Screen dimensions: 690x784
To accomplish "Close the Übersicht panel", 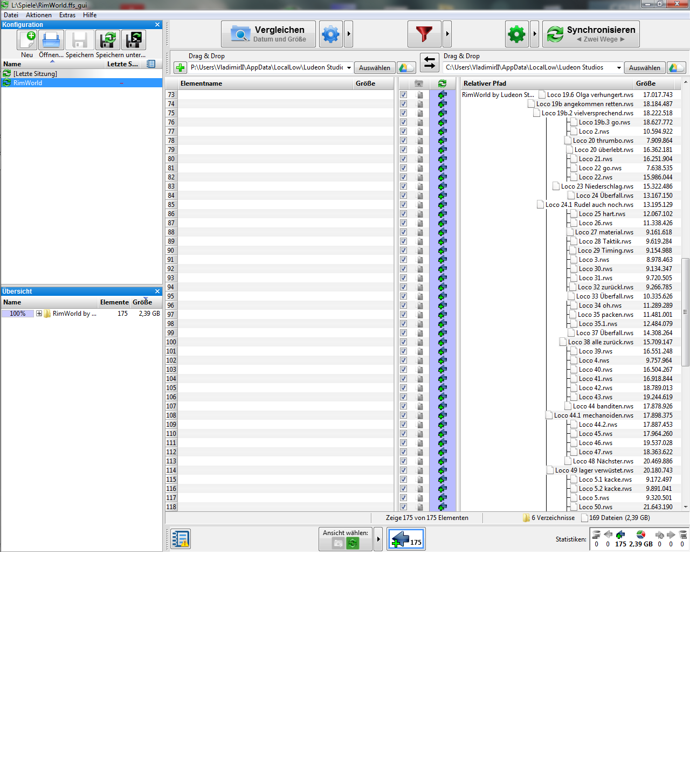I will [x=157, y=292].
